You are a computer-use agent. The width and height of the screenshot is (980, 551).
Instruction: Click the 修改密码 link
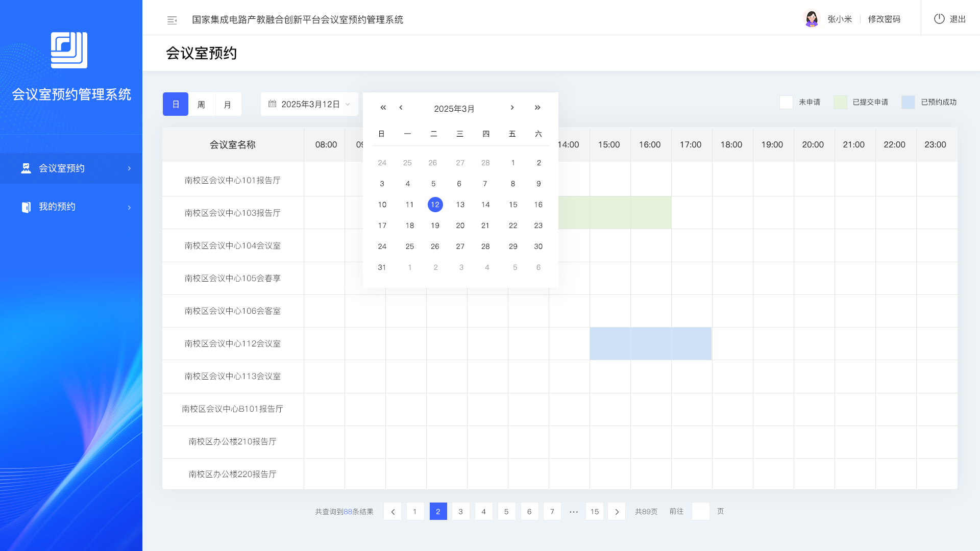pos(884,19)
